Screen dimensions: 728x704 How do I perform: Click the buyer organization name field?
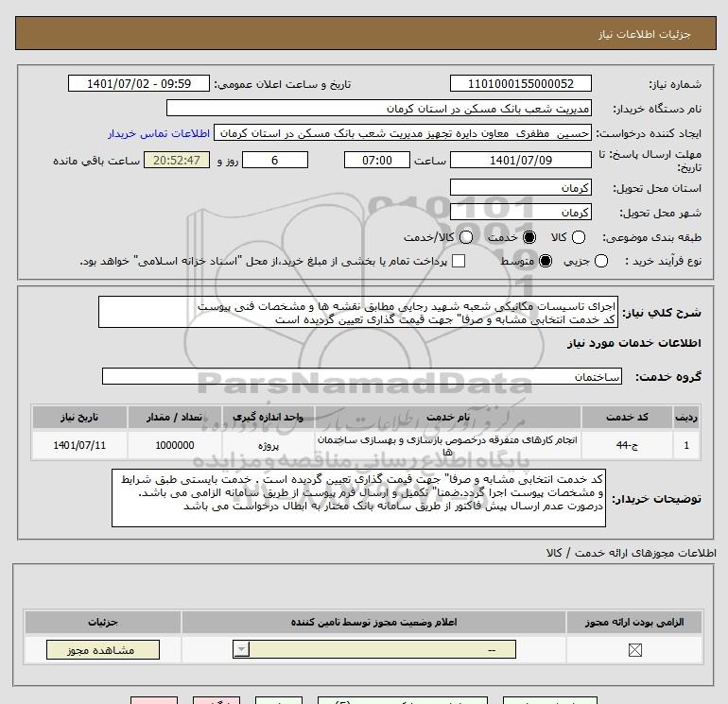coord(379,108)
